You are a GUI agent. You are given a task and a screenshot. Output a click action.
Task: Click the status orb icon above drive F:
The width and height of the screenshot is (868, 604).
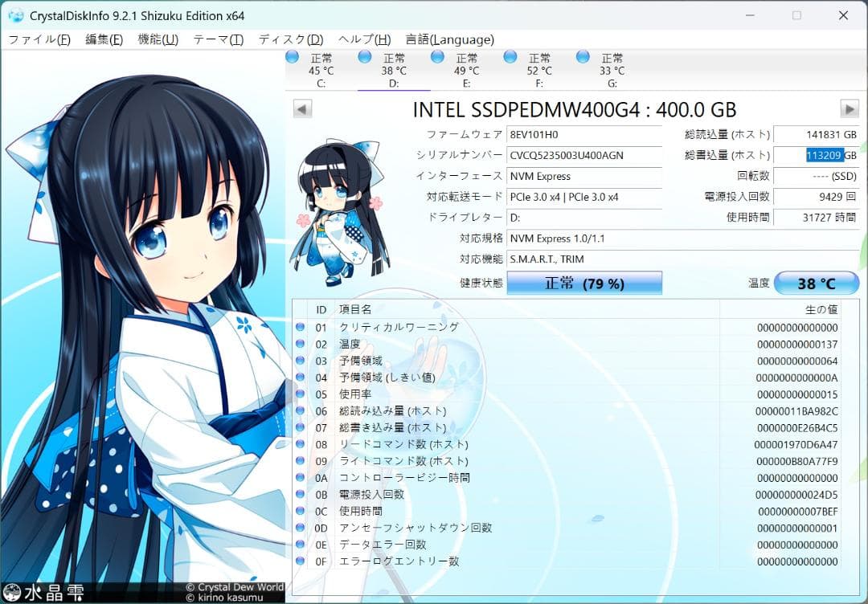click(509, 57)
